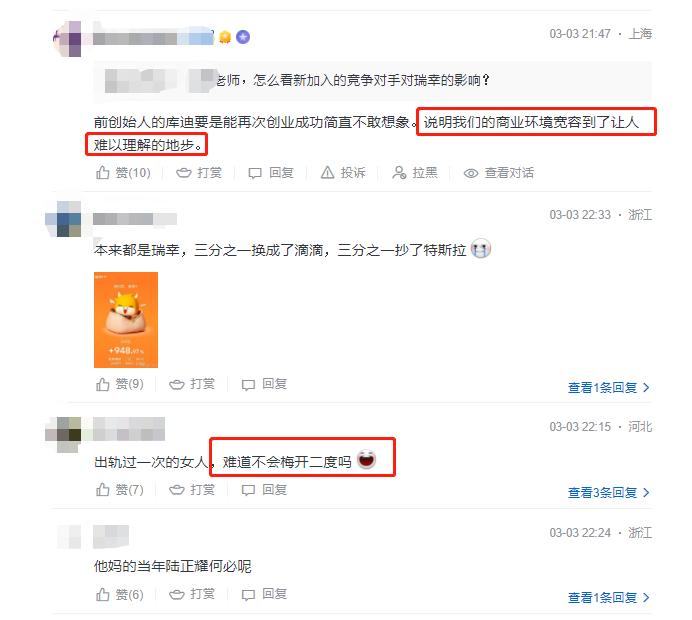692x620 pixels.
Task: Click the gold badge next to the first username
Action: point(225,37)
